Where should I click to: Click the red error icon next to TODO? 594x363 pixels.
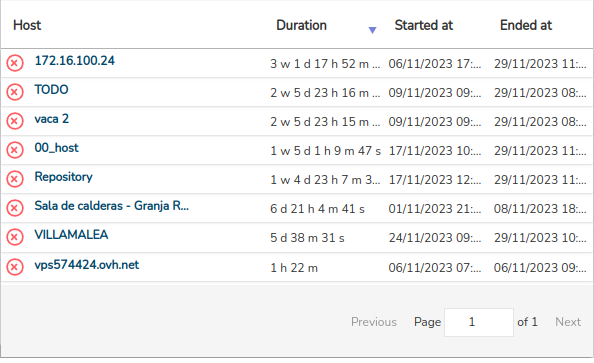(x=15, y=92)
